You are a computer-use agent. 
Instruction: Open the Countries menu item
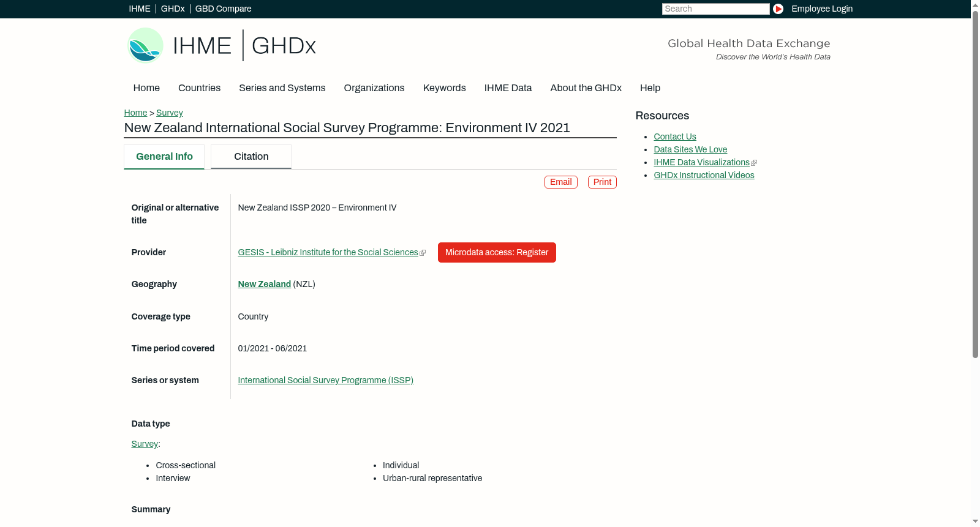(x=199, y=88)
